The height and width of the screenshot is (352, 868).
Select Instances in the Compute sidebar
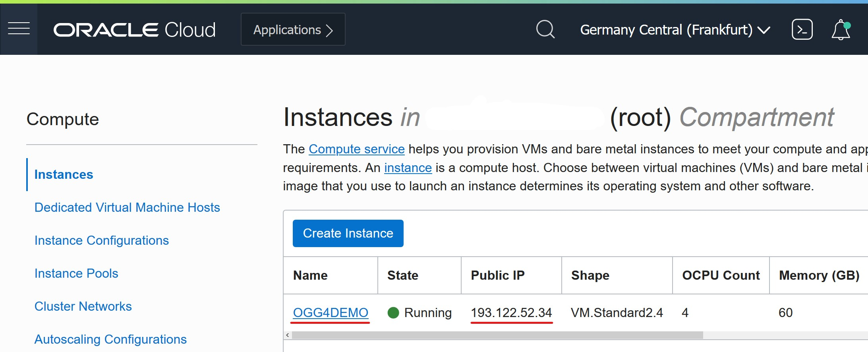(x=64, y=174)
